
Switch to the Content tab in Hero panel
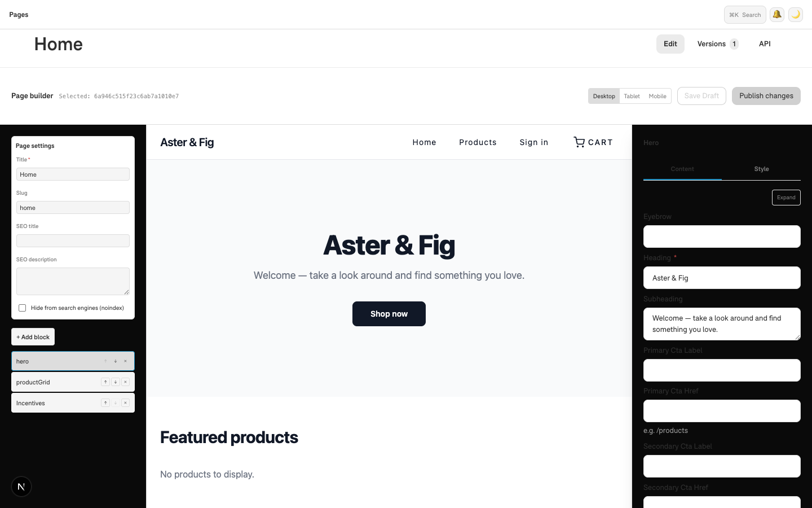coord(682,169)
